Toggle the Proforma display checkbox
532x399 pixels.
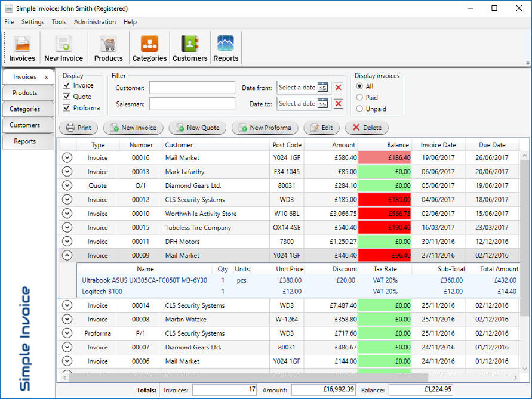pyautogui.click(x=67, y=108)
